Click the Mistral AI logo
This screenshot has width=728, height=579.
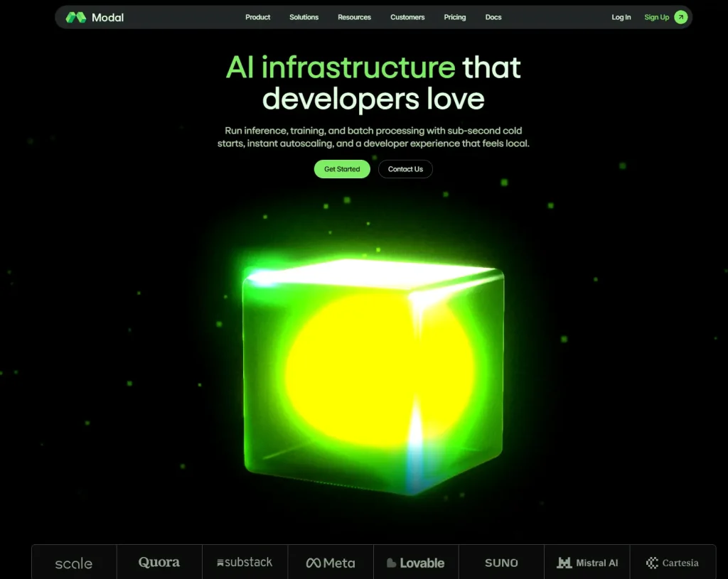[x=587, y=562]
